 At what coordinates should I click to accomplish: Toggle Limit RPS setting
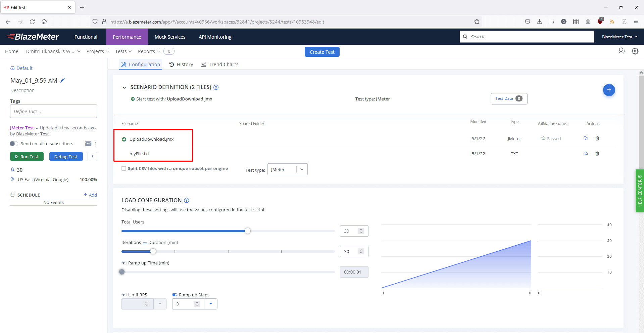click(x=124, y=295)
